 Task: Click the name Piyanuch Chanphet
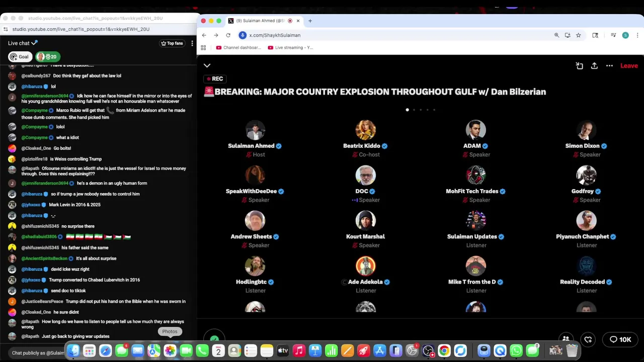[583, 236]
